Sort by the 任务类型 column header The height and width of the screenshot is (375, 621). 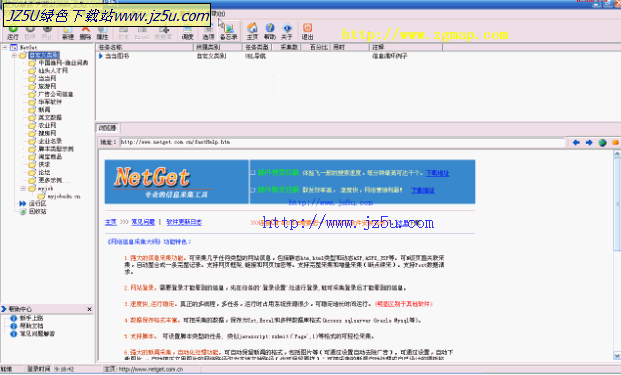click(257, 48)
